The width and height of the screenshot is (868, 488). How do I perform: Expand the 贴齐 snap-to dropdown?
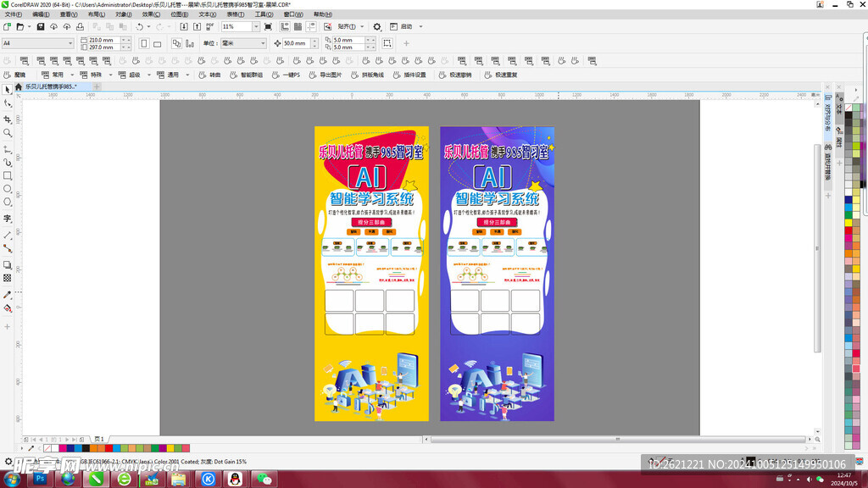click(x=362, y=26)
